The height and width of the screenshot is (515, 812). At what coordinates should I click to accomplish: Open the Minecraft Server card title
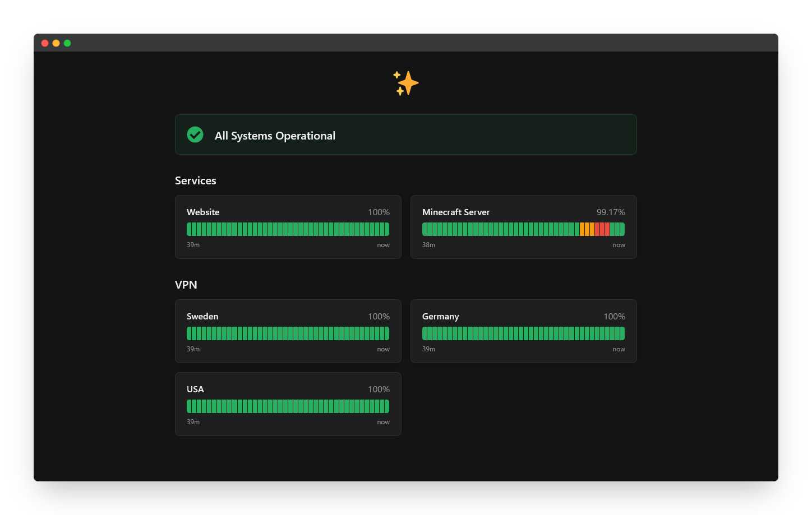[456, 212]
